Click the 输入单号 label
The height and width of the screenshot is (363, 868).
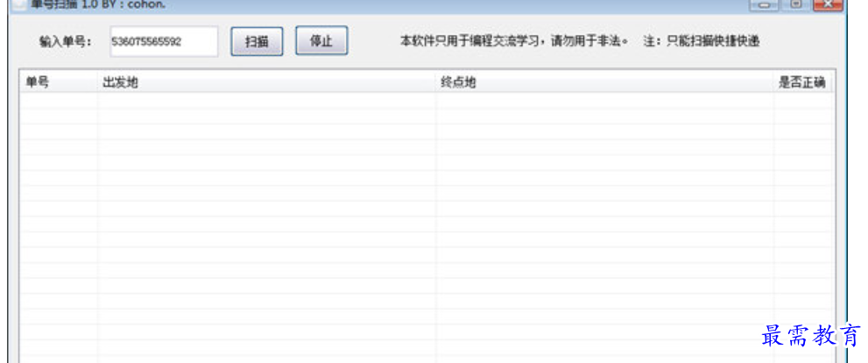(x=66, y=42)
